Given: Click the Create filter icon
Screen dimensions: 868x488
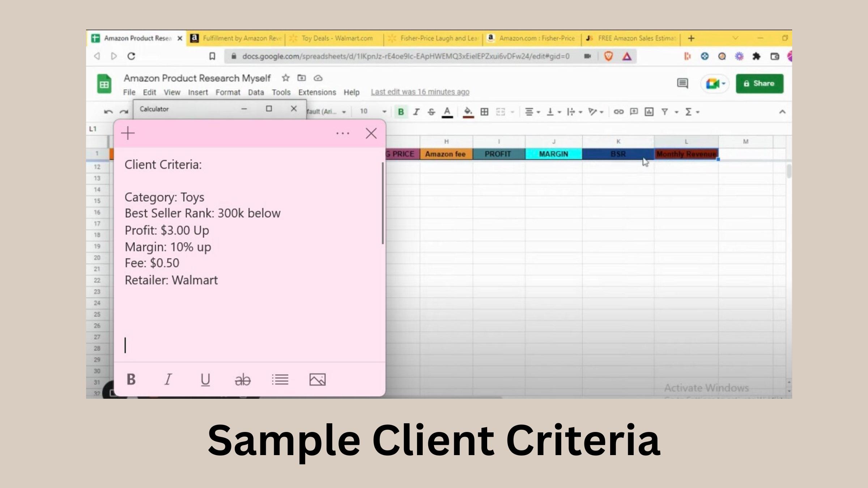Looking at the screenshot, I should click(x=665, y=112).
